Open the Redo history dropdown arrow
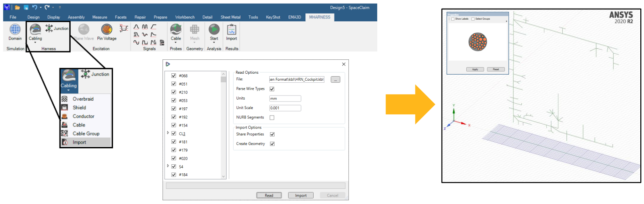 click(x=53, y=7)
